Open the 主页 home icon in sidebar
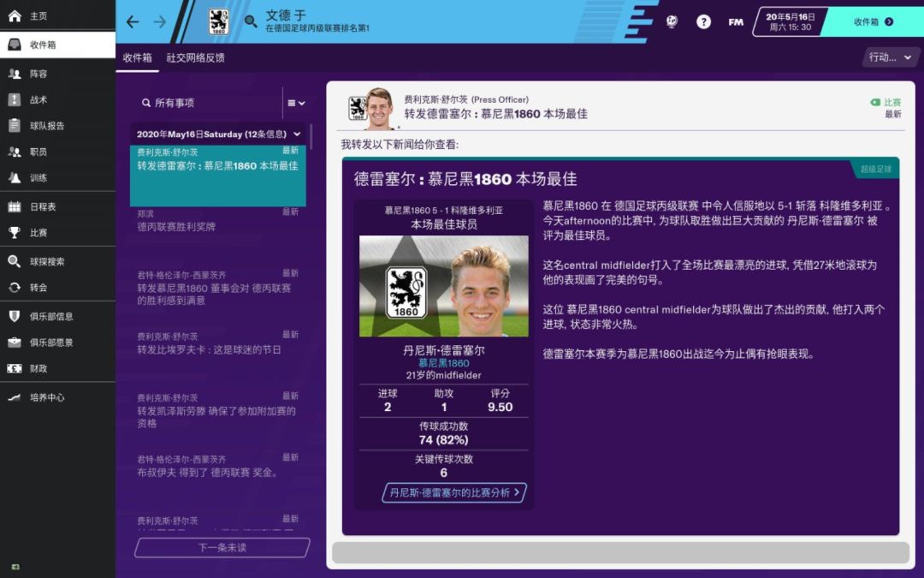The height and width of the screenshot is (578, 924). tap(15, 16)
